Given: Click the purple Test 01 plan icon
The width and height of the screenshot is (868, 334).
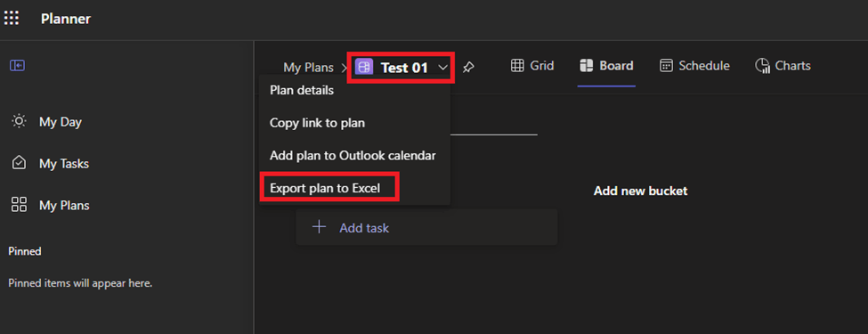Looking at the screenshot, I should pyautogui.click(x=364, y=68).
